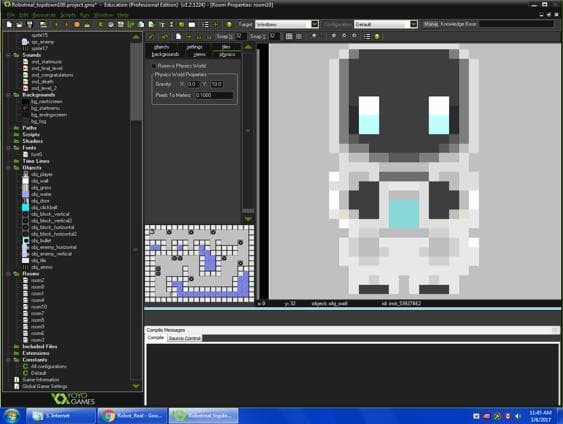Viewport: 563px width, 424px height.
Task: Run the game with green play icon
Action: pos(56,24)
